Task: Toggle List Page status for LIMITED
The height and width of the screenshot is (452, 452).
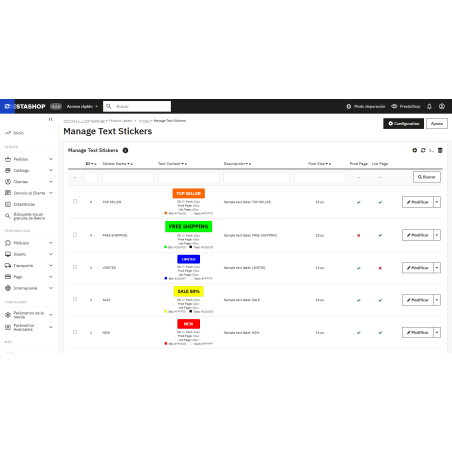Action: [x=380, y=268]
